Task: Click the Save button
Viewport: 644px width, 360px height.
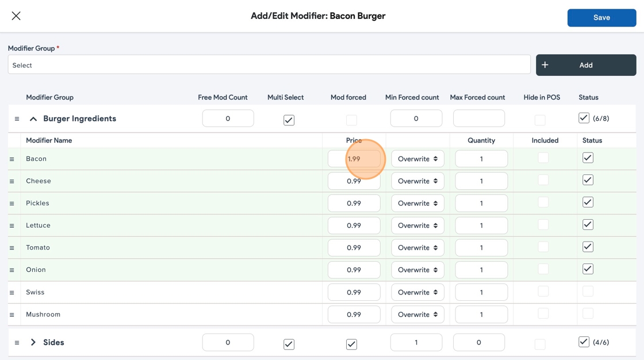Action: (601, 18)
